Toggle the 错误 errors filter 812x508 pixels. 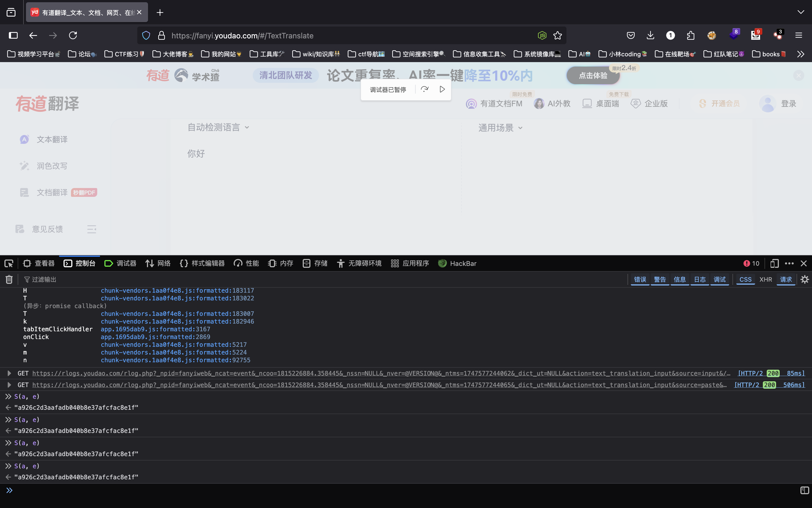(x=640, y=279)
